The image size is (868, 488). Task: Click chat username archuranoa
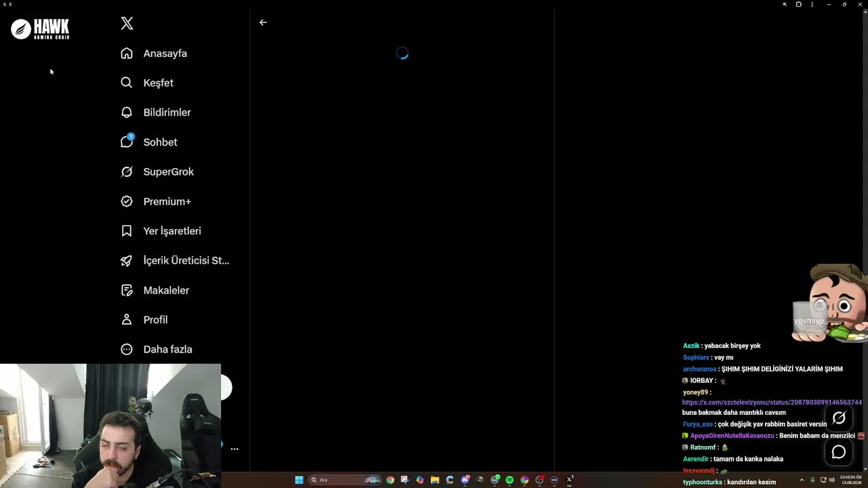point(699,369)
